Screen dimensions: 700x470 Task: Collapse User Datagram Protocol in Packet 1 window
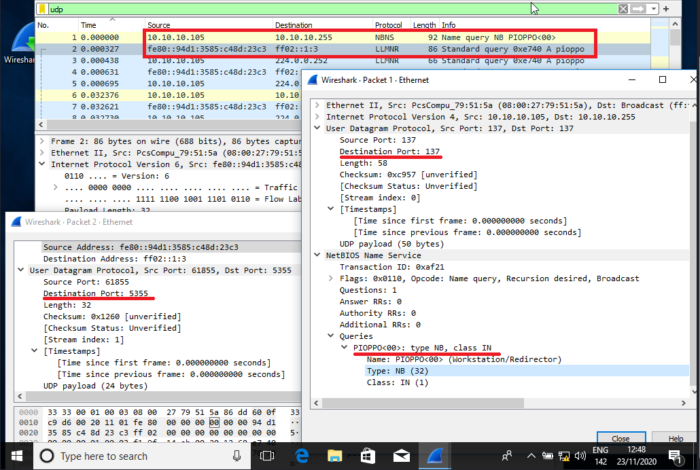(x=317, y=128)
